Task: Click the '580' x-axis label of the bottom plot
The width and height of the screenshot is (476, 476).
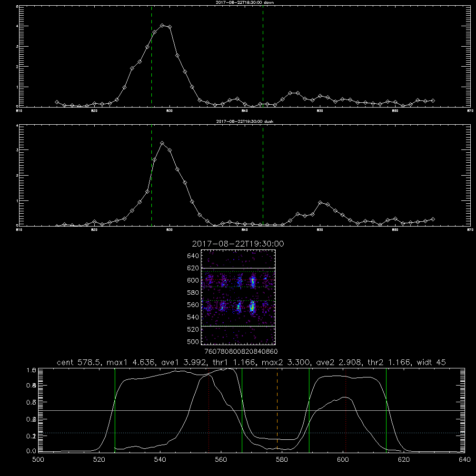Action: (x=282, y=460)
